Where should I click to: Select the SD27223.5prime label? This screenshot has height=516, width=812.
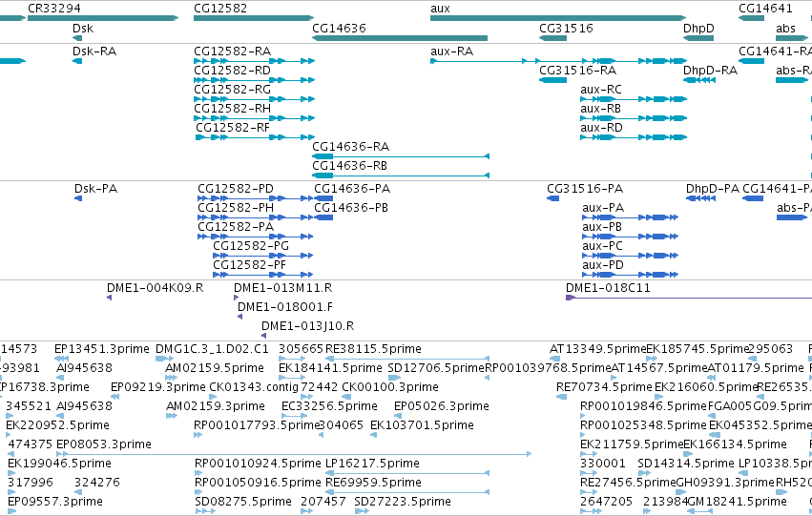[403, 503]
